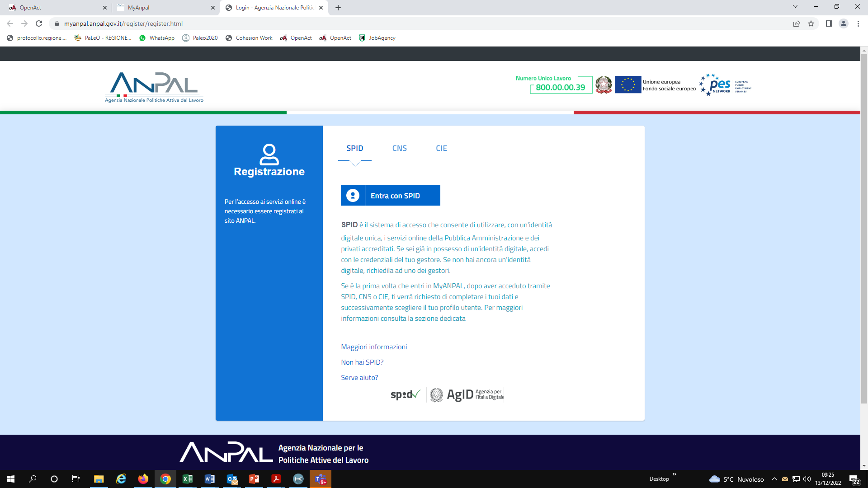This screenshot has height=488, width=868.
Task: Click the Entra con SPID button
Action: [390, 195]
